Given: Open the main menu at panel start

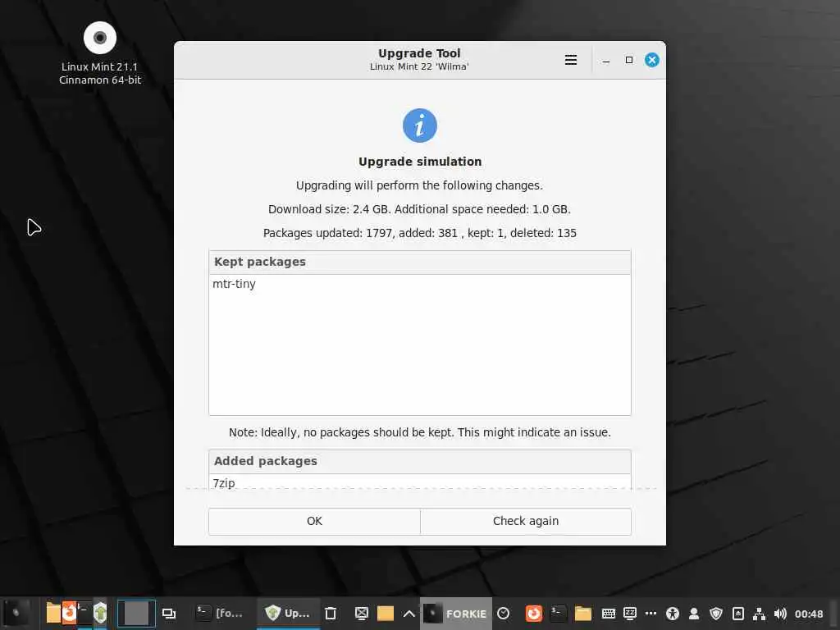Looking at the screenshot, I should pyautogui.click(x=16, y=613).
